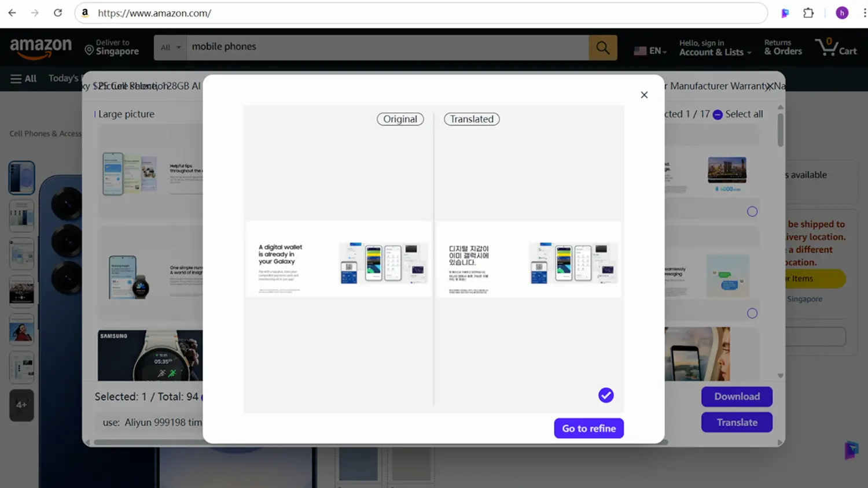Viewport: 868px width, 488px height.
Task: Click the panel vertical scrollbar thumb
Action: point(780,130)
